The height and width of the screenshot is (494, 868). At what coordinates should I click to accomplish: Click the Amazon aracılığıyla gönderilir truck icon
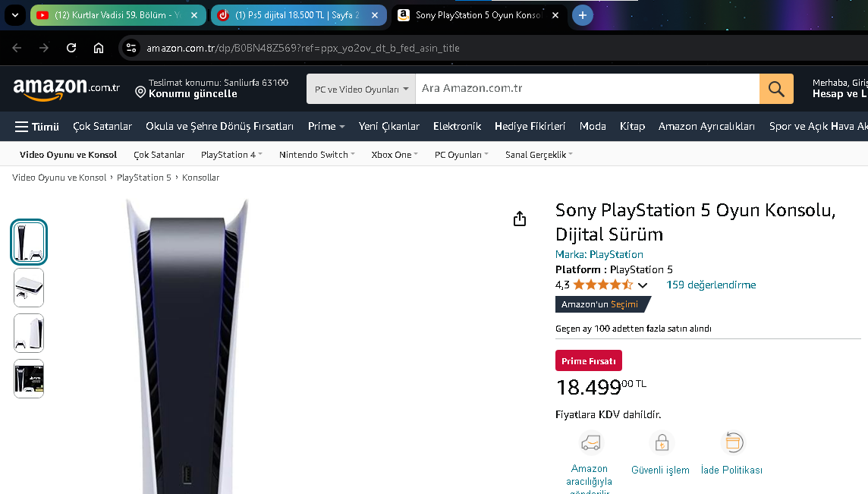(590, 443)
